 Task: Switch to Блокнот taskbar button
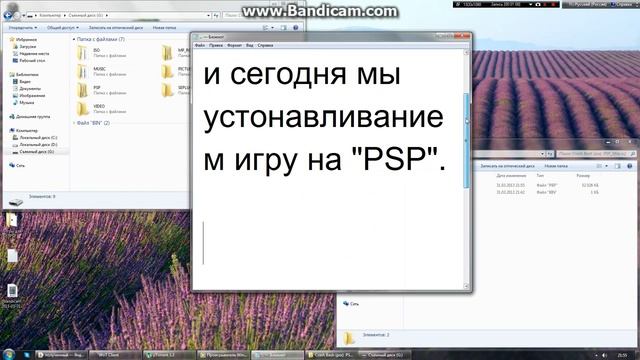point(278,355)
